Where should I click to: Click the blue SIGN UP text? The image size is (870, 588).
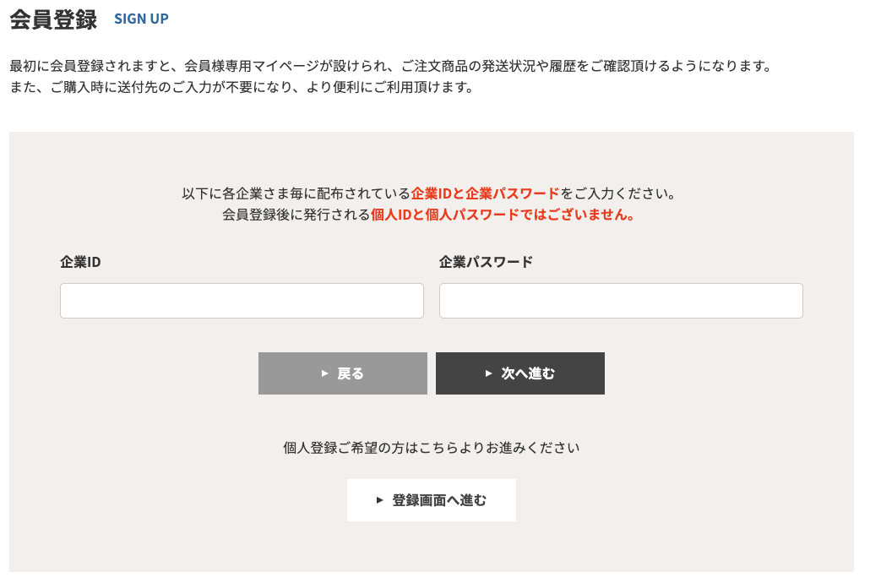tap(141, 19)
